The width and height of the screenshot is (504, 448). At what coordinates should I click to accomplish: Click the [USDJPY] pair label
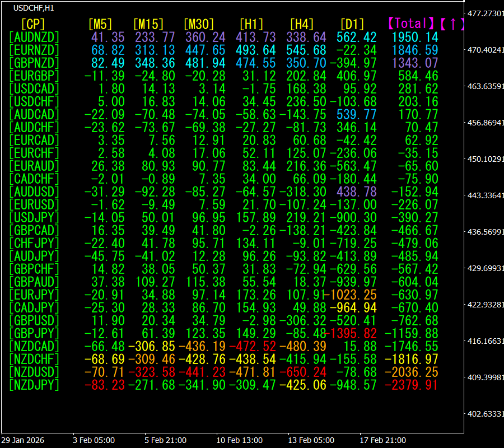tap(34, 218)
